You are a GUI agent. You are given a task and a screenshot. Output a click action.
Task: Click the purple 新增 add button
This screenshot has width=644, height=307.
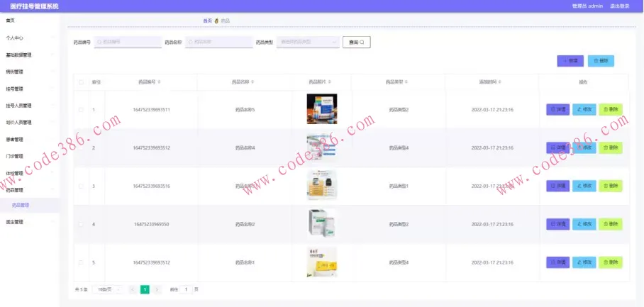click(570, 61)
